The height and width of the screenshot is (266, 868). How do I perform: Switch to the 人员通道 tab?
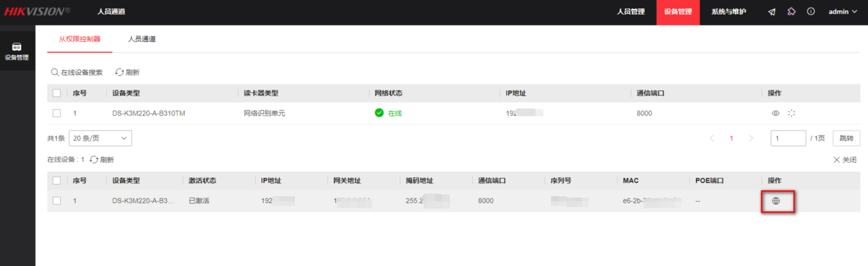(142, 39)
